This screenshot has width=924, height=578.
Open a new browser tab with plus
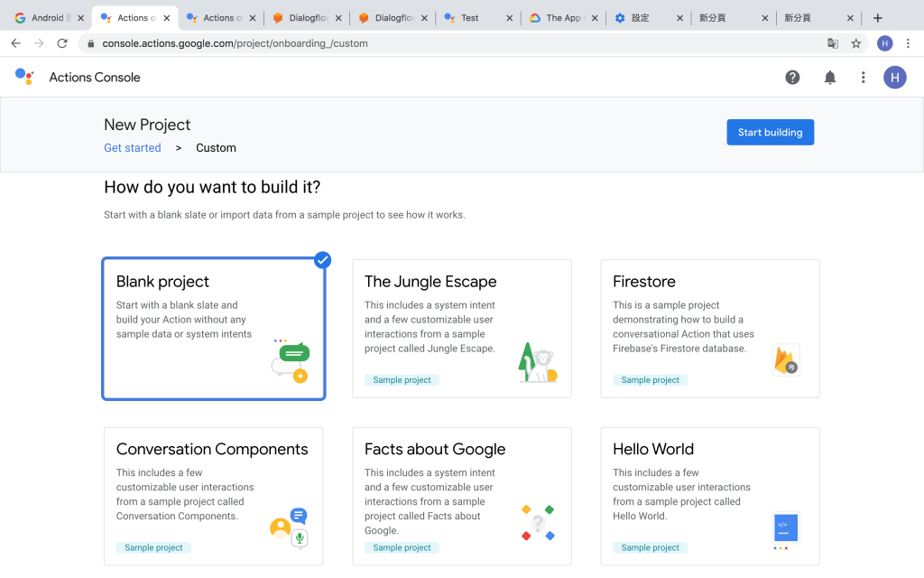click(x=878, y=18)
